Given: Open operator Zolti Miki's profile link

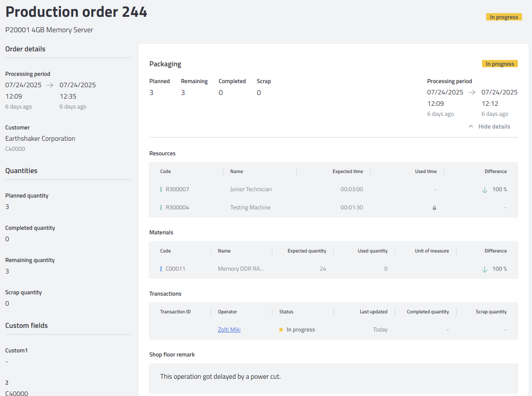Looking at the screenshot, I should pyautogui.click(x=229, y=329).
